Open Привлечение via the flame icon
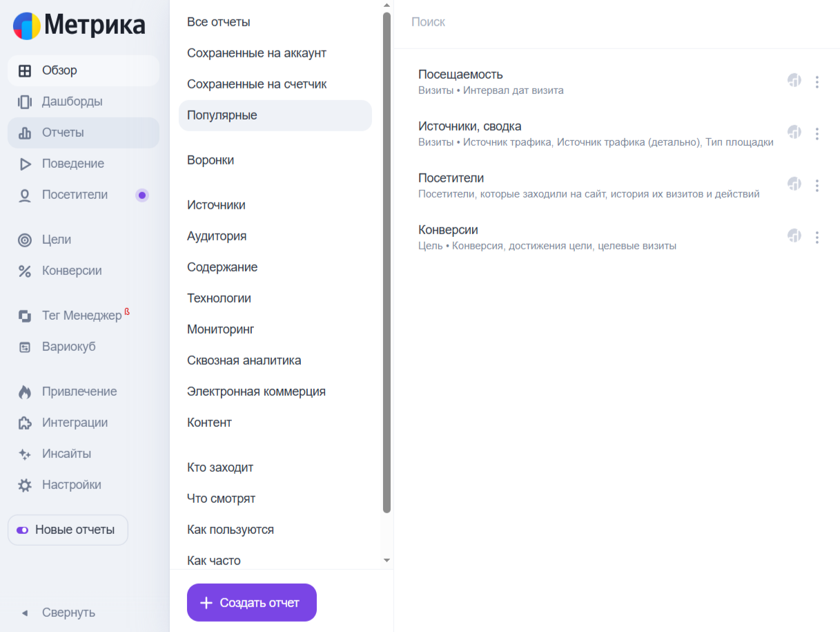This screenshot has width=840, height=632. point(25,392)
